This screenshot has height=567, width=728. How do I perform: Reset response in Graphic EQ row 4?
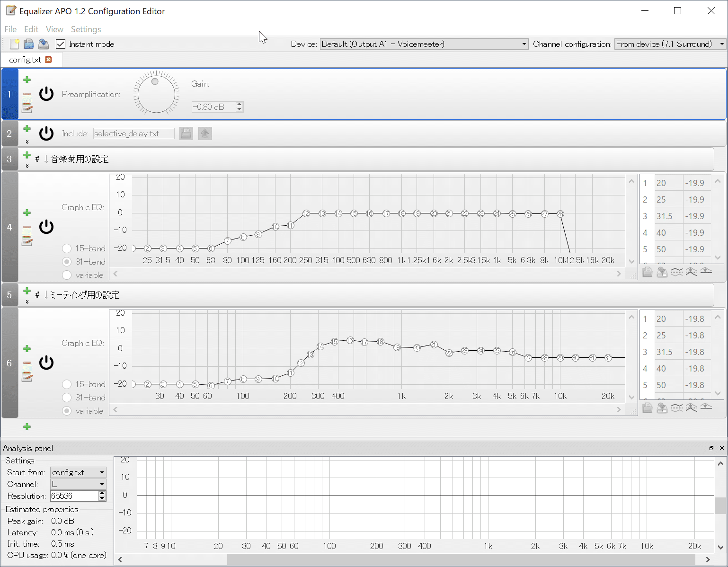[x=706, y=272]
